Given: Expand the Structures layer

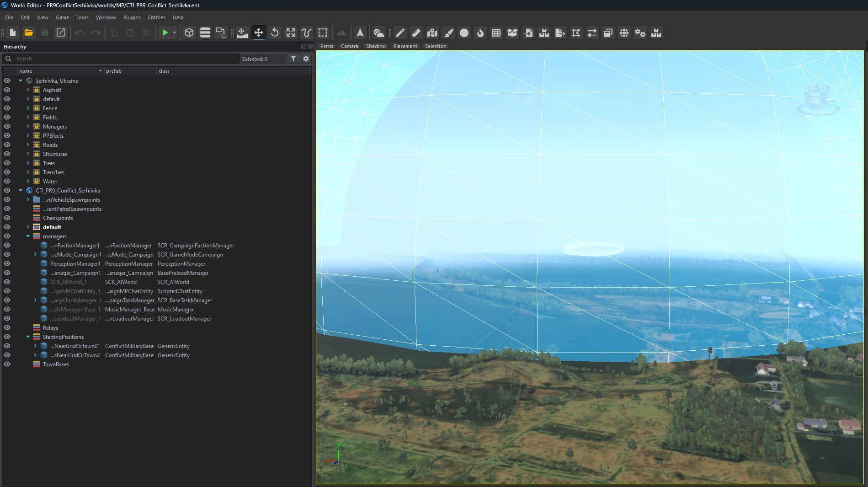Looking at the screenshot, I should point(28,154).
